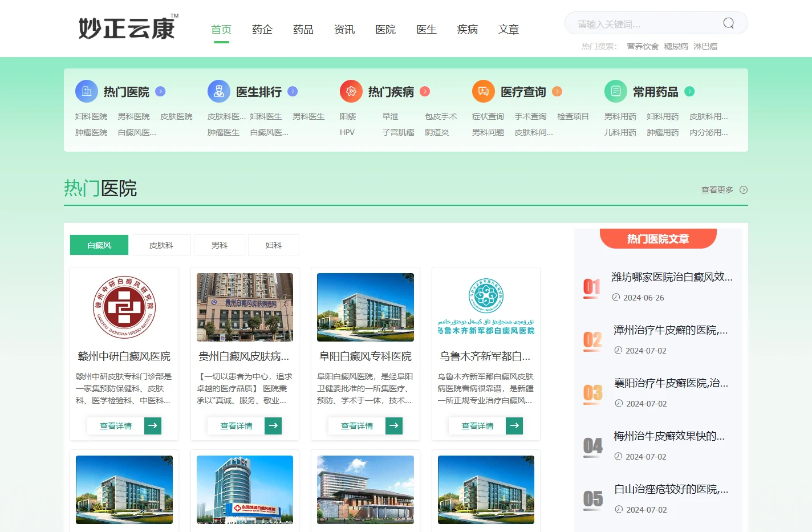Click 查看详情 button on 阜阳白癜风 card
This screenshot has width=812, height=532.
click(357, 425)
